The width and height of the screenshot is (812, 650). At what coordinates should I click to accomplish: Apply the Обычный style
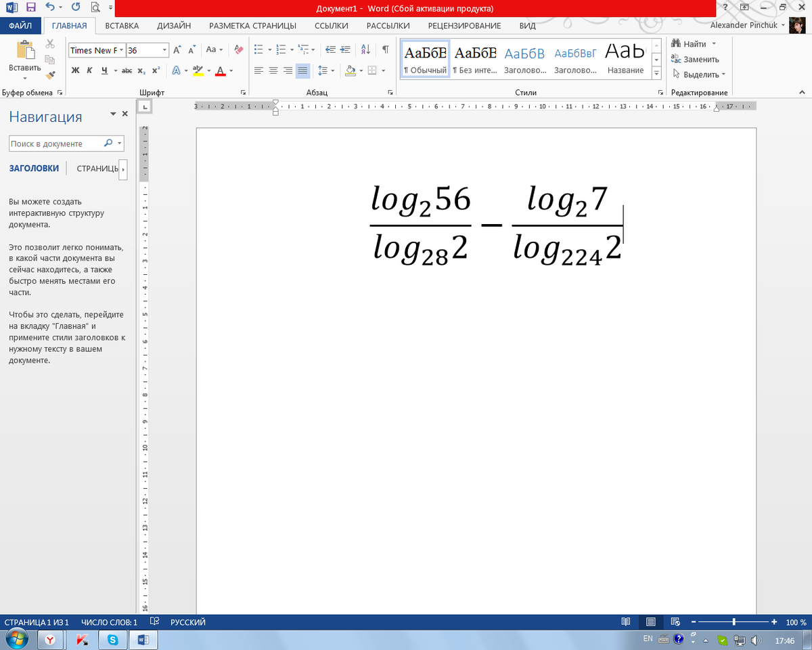(x=426, y=59)
